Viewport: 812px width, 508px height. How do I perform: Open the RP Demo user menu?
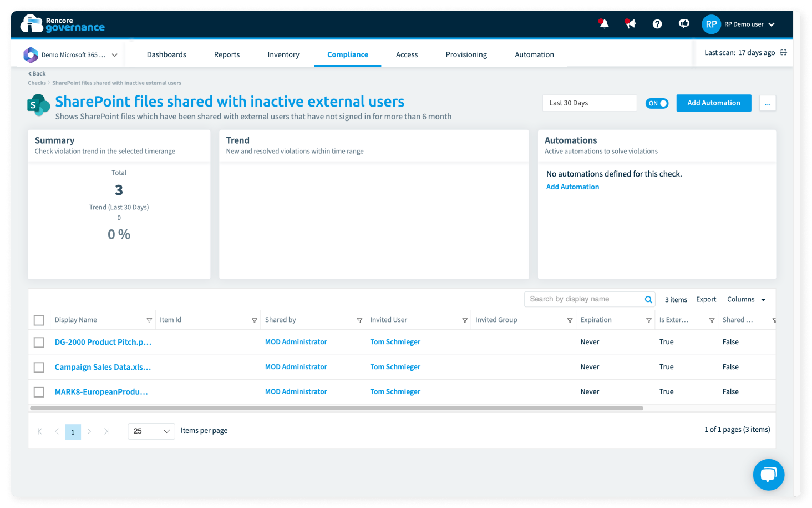click(749, 24)
